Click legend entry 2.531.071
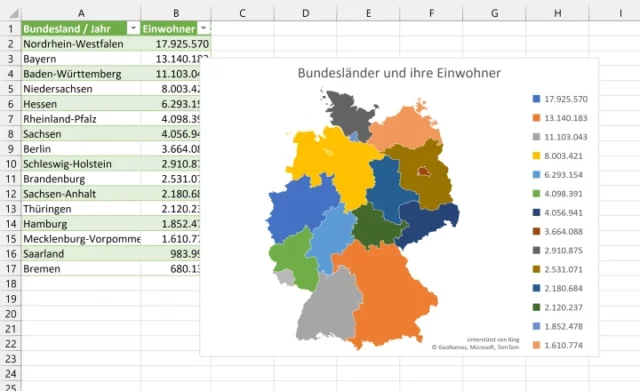640x391 pixels. tap(558, 269)
